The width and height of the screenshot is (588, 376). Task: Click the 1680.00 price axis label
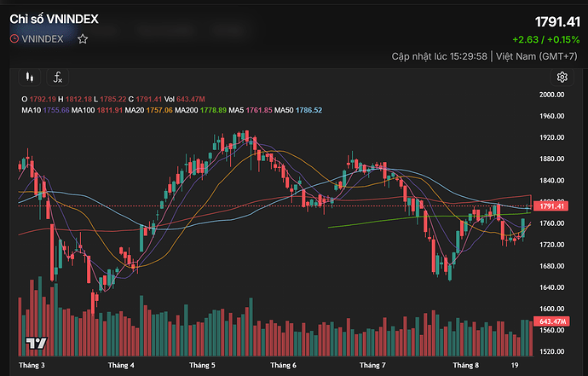551,266
